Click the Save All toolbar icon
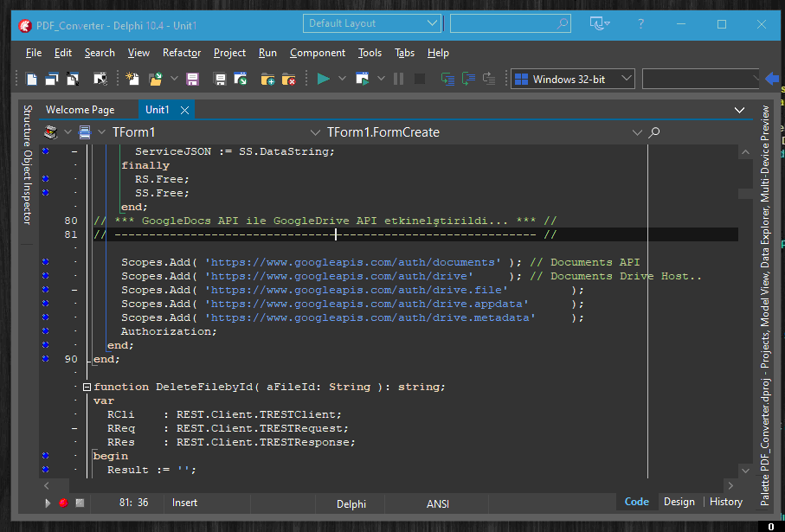Viewport: 785px width, 532px height. point(219,79)
